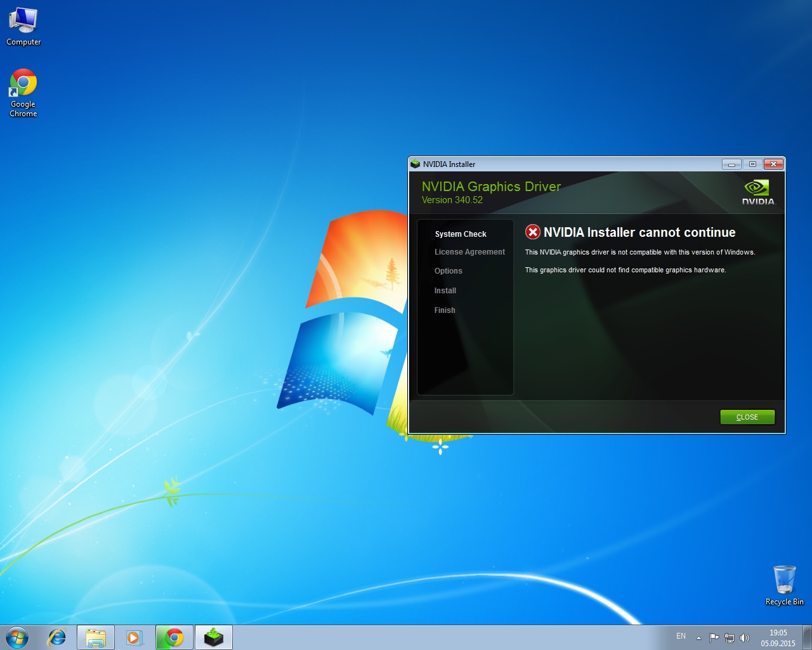Screen dimensions: 812x650
Task: Select the NVIDIA Installer taskbar button
Action: (x=214, y=637)
